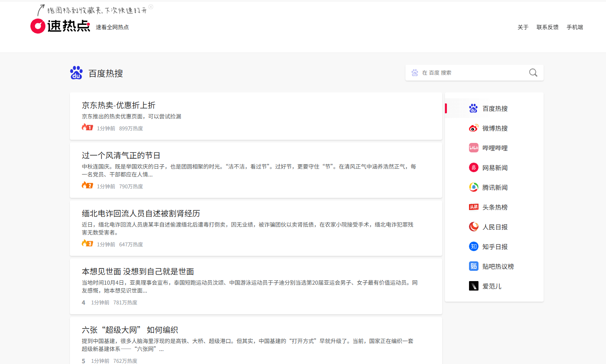Click summary beginning 中秋连国庆

pos(249,171)
